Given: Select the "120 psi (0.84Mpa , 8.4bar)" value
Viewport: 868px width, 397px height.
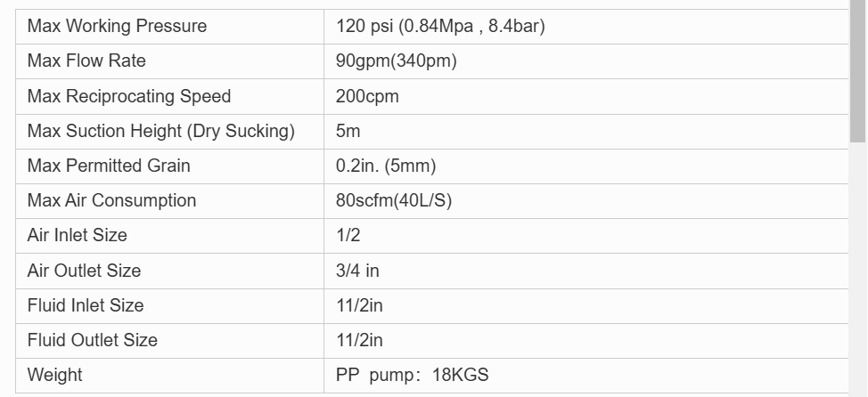Looking at the screenshot, I should [440, 26].
